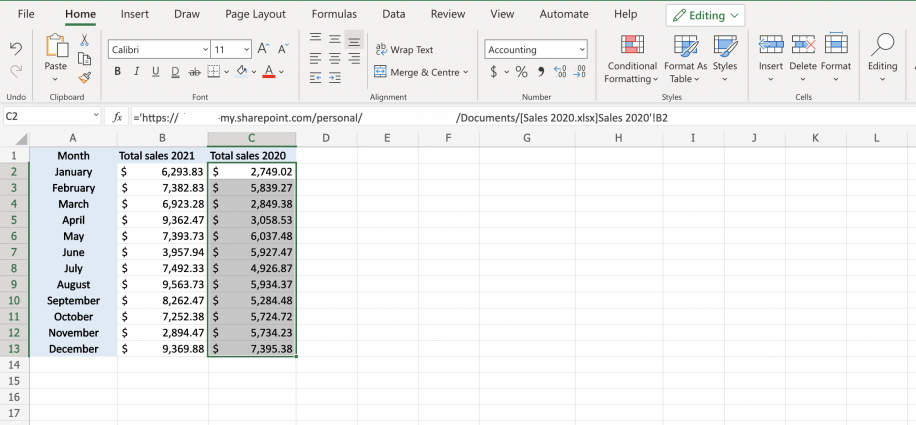Open the Font Colour dropdown arrow
Screen dimensions: 916x425
point(282,72)
